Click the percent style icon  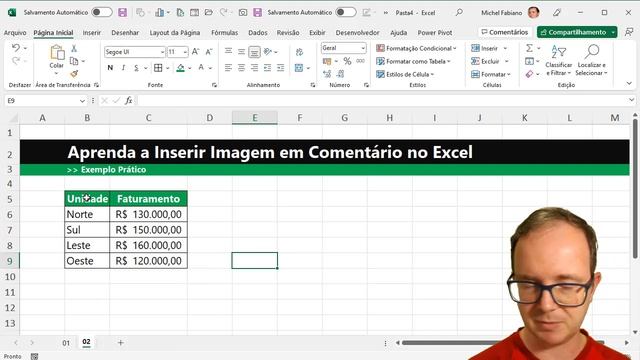347,61
